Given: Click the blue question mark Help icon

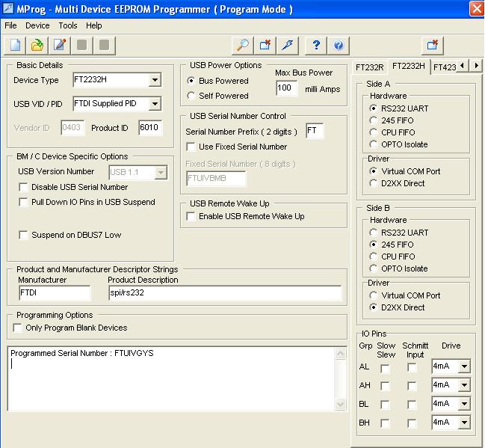Looking at the screenshot, I should (316, 45).
